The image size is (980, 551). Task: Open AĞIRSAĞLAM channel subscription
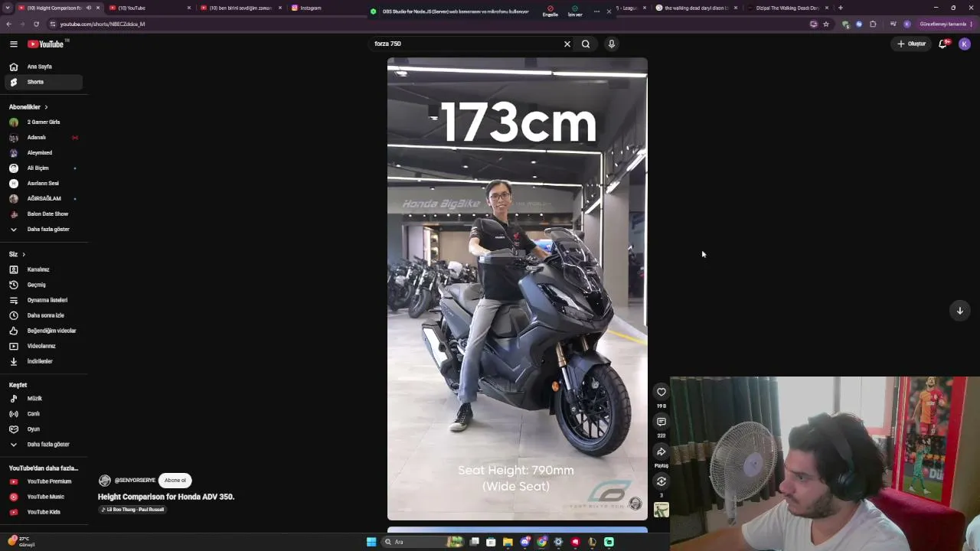point(44,199)
